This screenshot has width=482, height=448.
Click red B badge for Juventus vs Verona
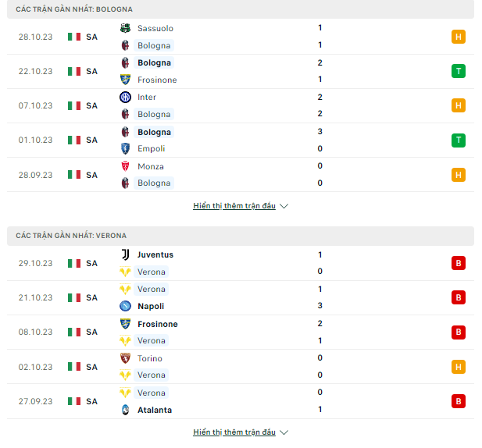click(x=459, y=263)
